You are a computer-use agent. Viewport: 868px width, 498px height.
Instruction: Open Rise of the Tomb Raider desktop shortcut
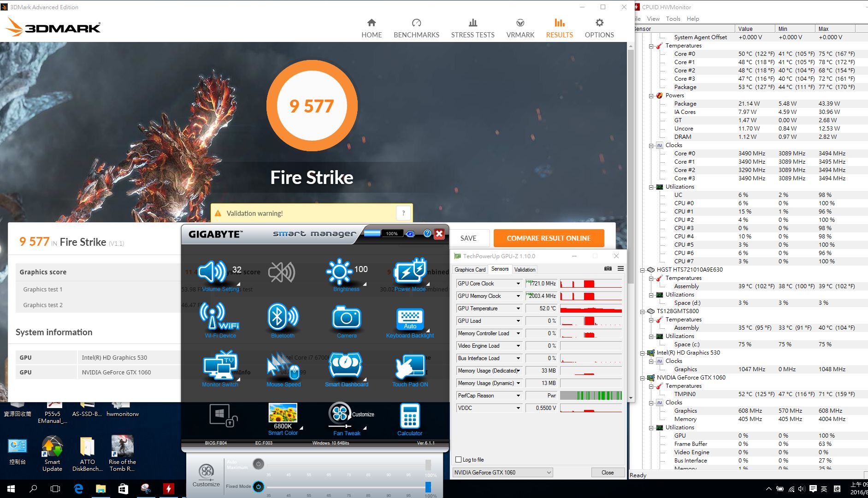[x=122, y=454]
